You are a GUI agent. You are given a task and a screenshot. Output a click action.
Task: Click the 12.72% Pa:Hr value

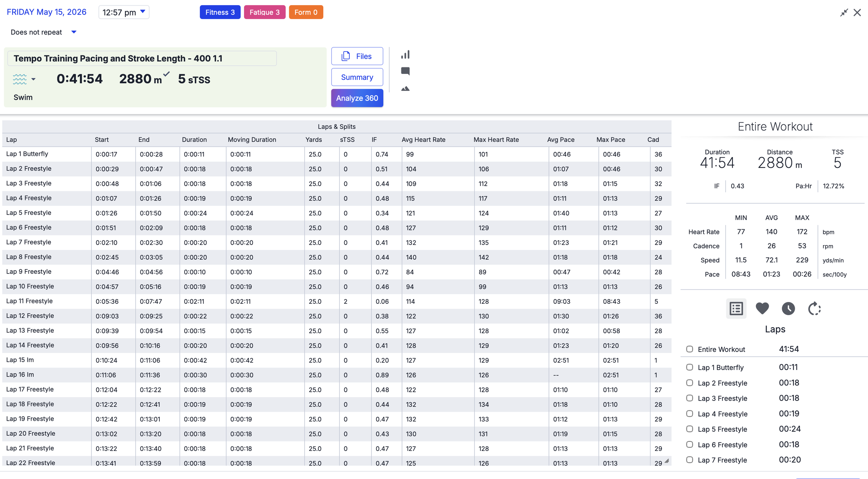(x=833, y=186)
